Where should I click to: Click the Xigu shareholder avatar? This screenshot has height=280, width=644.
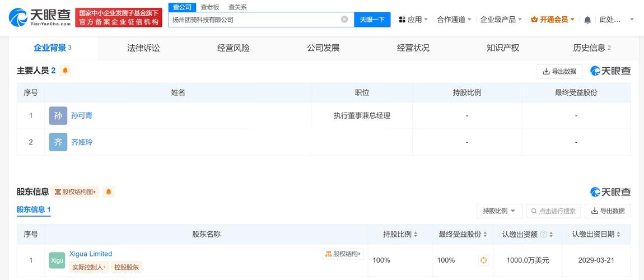(57, 260)
